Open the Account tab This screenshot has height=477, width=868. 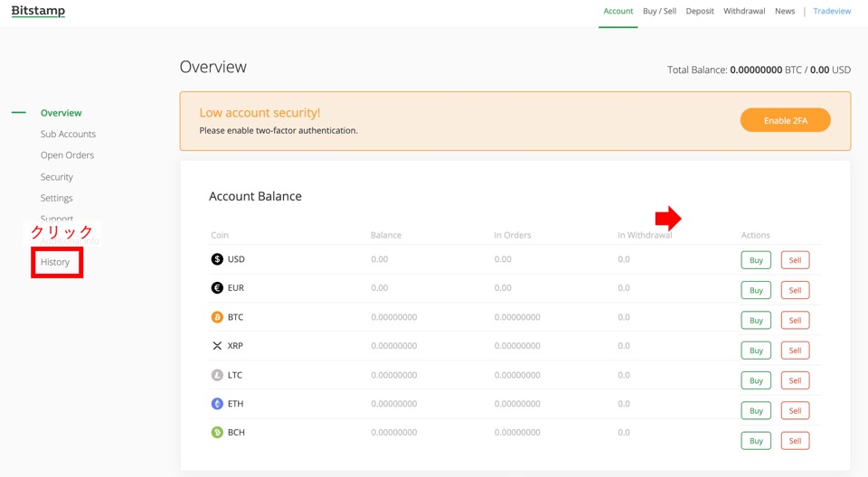pyautogui.click(x=618, y=11)
